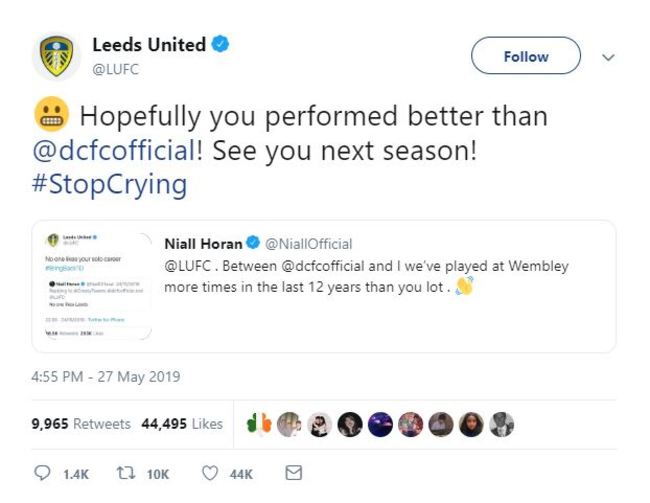650x503 pixels.
Task: View the 9,965 Retweets list
Action: [x=81, y=424]
